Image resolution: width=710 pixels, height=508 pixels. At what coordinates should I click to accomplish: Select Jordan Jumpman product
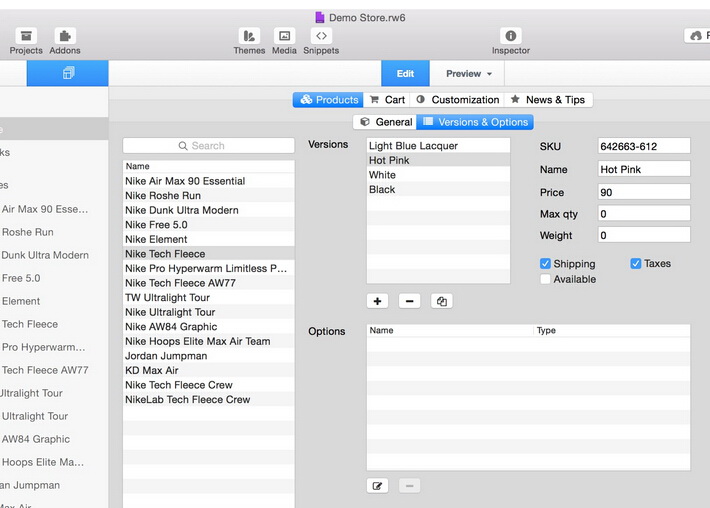pyautogui.click(x=208, y=356)
